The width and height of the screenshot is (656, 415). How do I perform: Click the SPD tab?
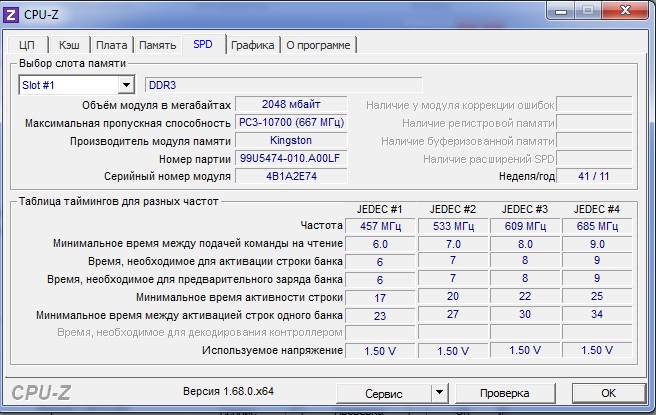[203, 44]
